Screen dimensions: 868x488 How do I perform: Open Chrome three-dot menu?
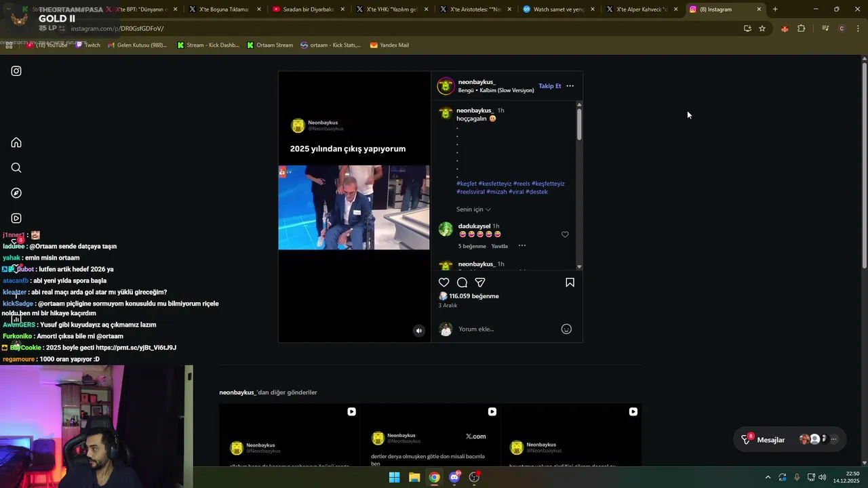pos(858,28)
